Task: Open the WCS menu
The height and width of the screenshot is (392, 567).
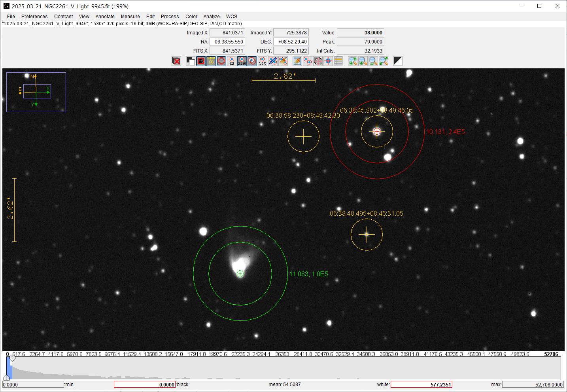Action: [232, 17]
